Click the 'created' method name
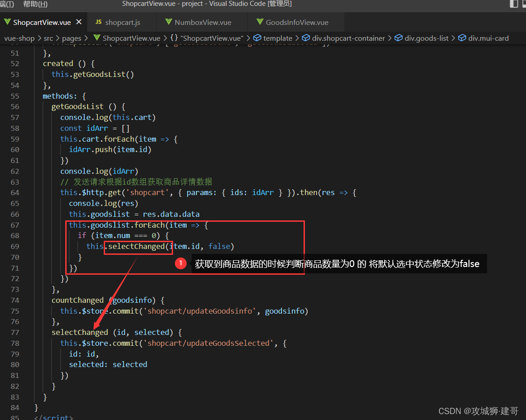526x420 pixels. (58, 64)
